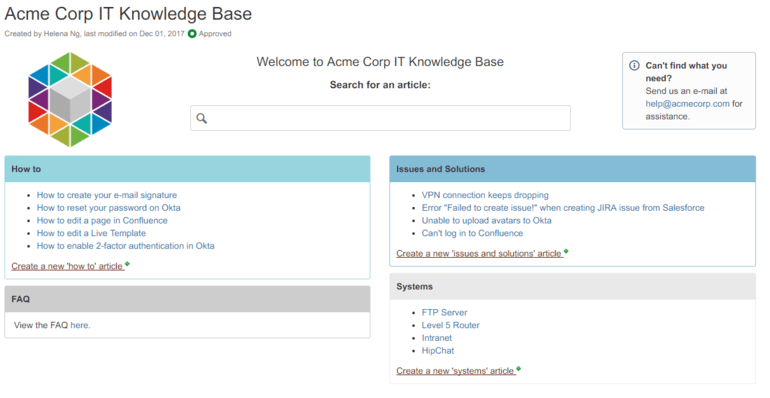Click 'Can't find what you need?' heading

click(686, 72)
